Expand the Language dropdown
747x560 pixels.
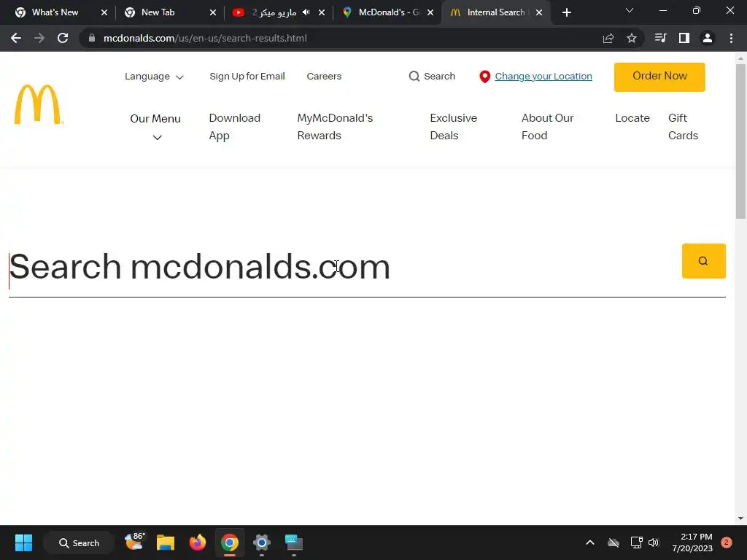point(154,76)
